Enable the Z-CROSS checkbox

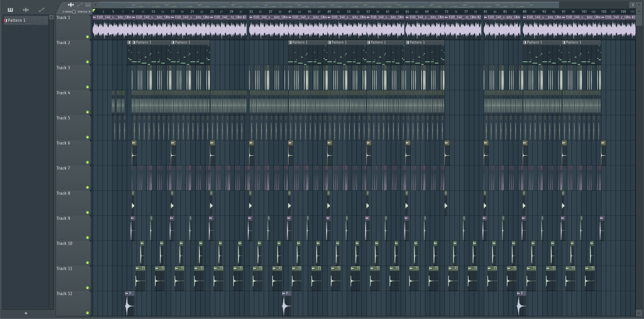74,12
